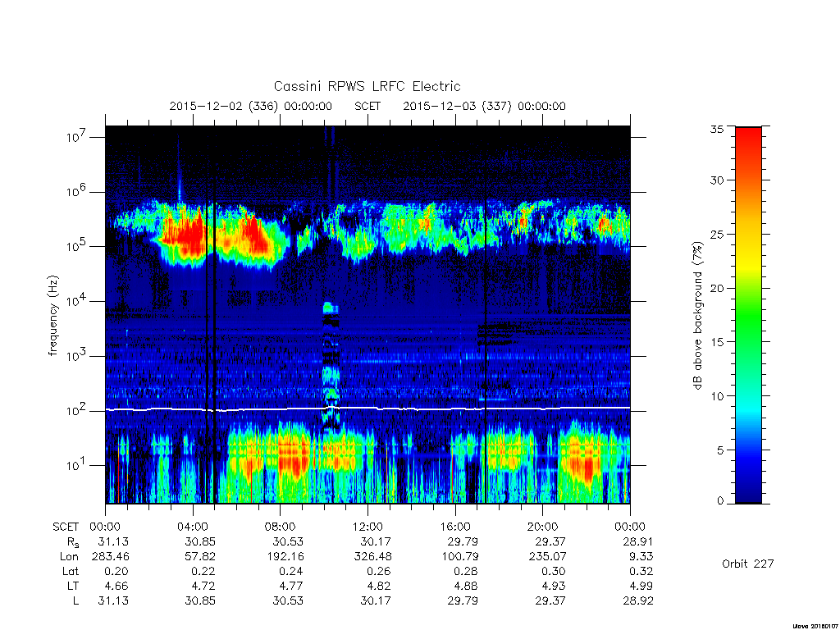Select end timestamp '2015-12-03 (337) 00:00:00'
Viewport: 840px width, 630px height.
[484, 106]
